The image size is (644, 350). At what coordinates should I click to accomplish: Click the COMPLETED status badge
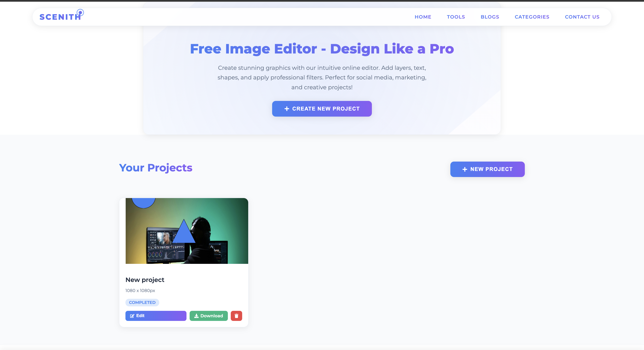tap(142, 302)
